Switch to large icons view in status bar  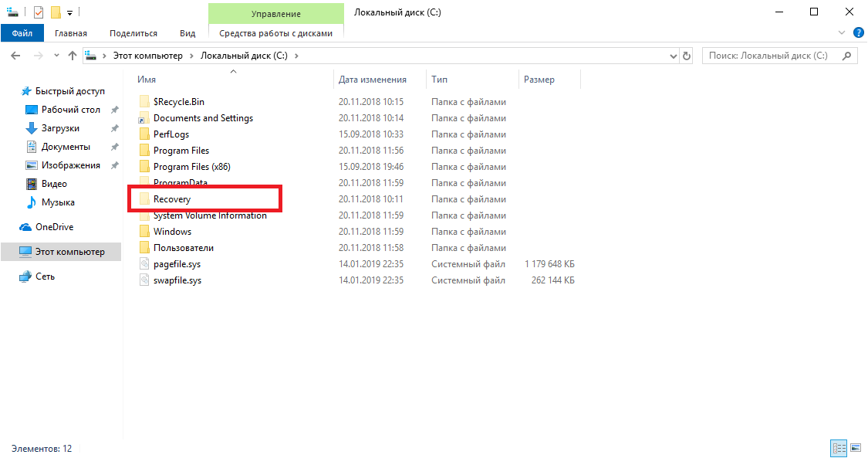click(x=856, y=448)
